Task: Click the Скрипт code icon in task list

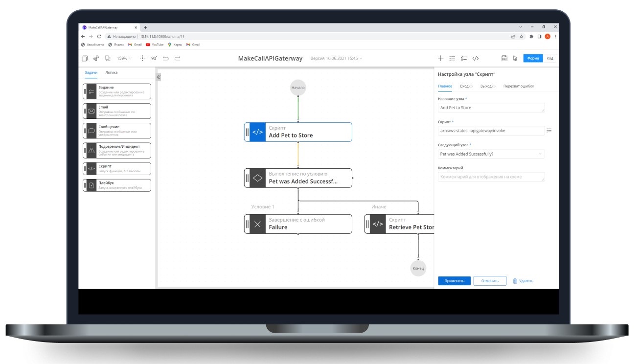Action: [91, 168]
